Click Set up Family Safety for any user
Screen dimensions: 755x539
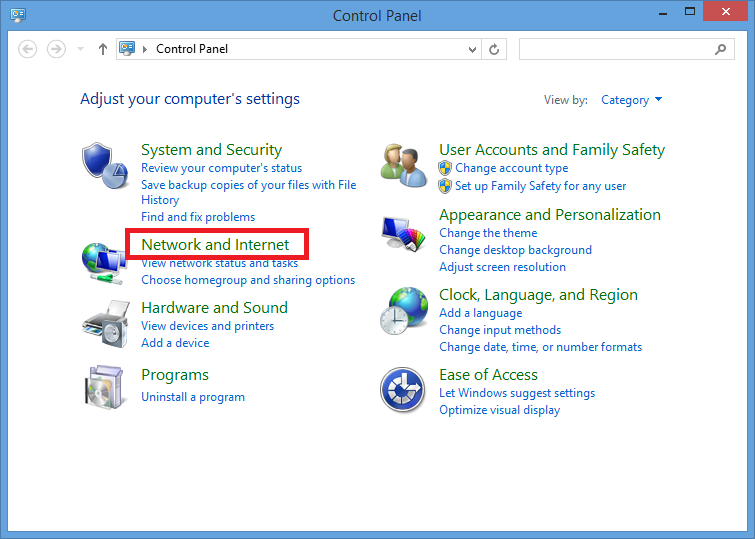click(x=540, y=186)
